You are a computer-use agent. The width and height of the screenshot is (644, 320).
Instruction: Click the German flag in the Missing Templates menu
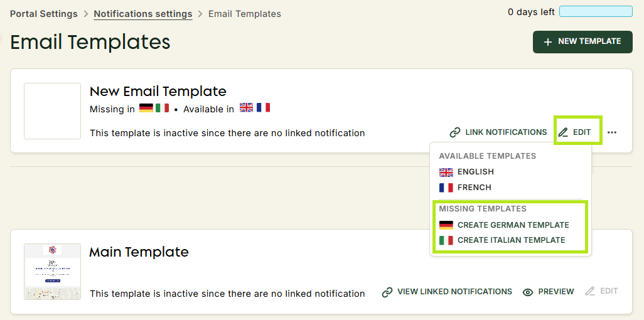[x=446, y=225]
